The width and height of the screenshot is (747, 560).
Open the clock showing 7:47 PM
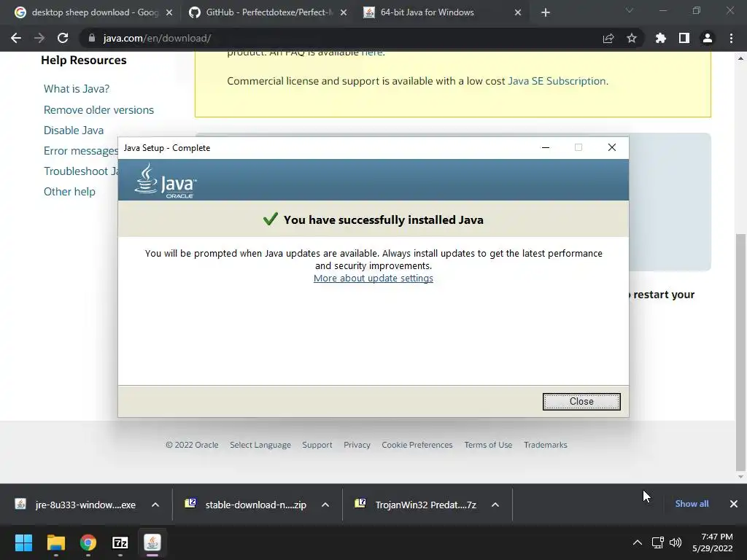click(713, 542)
